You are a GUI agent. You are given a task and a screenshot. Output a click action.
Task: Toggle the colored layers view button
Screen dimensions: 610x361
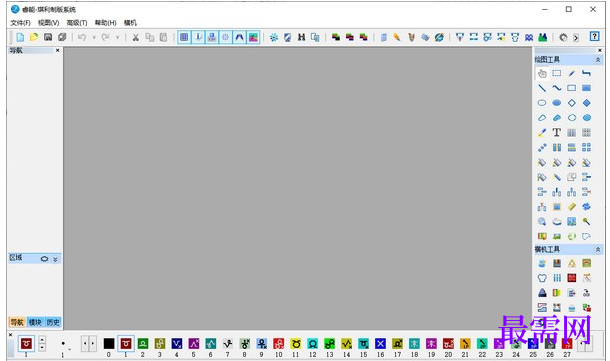(253, 37)
